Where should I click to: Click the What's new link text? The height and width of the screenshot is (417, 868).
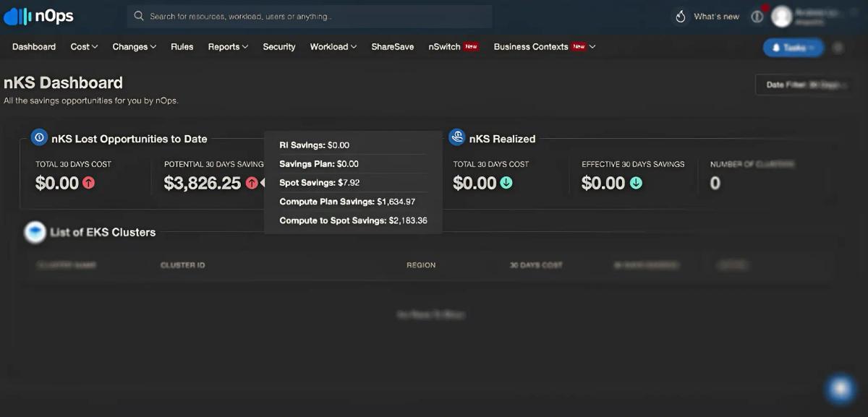(717, 17)
